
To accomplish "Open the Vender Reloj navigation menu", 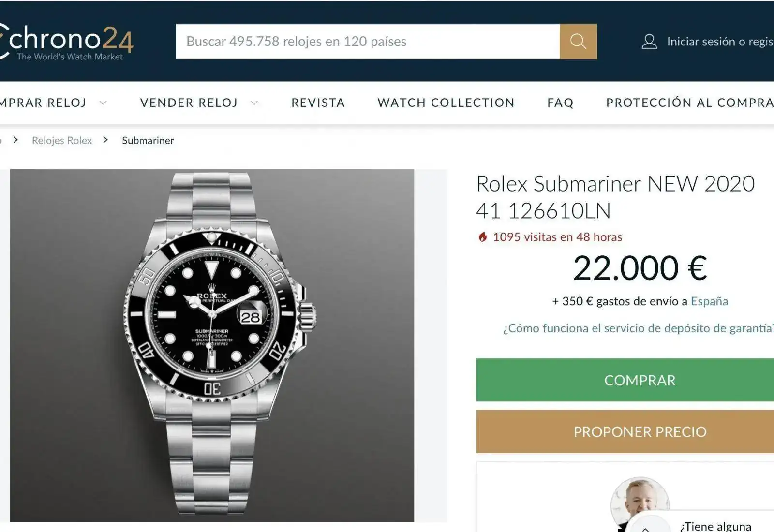I will click(189, 103).
